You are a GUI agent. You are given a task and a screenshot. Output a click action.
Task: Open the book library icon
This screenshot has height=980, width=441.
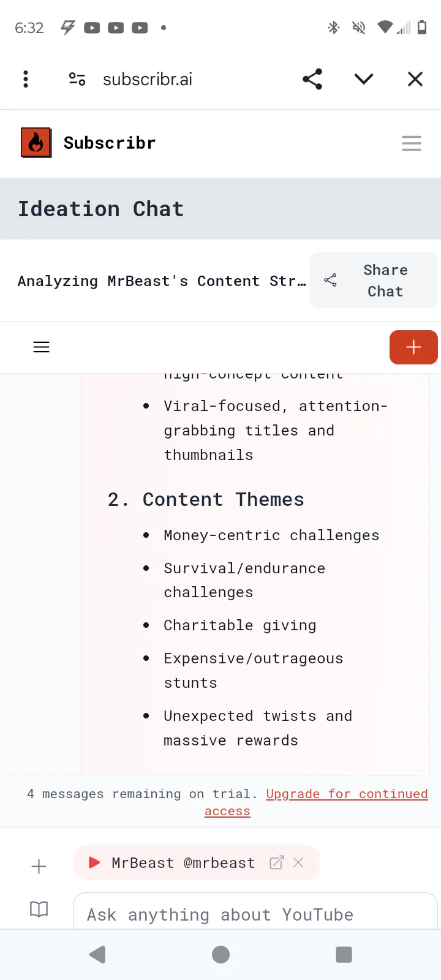click(39, 909)
